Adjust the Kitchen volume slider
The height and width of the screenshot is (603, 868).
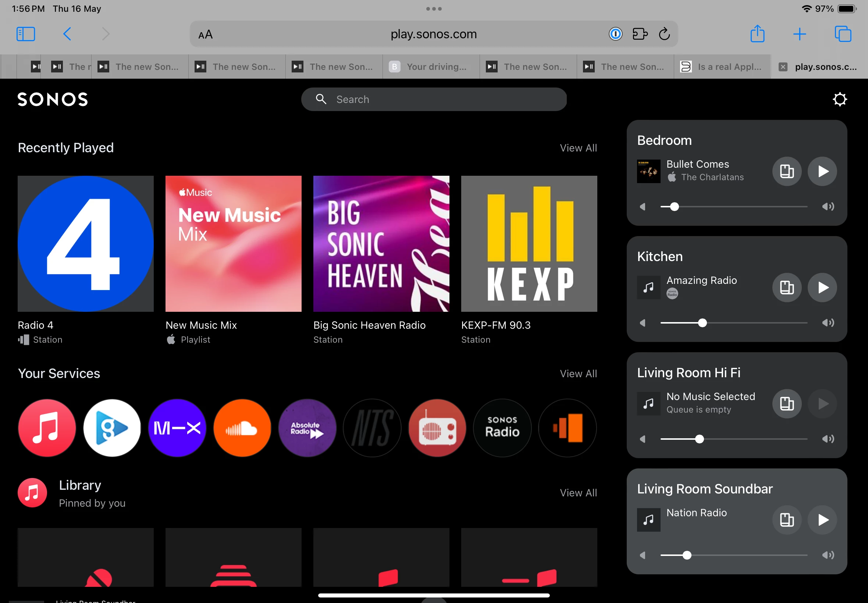tap(734, 323)
